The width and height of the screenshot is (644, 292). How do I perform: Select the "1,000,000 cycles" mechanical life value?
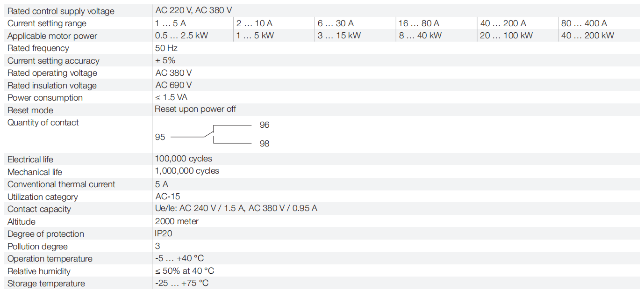(x=187, y=171)
